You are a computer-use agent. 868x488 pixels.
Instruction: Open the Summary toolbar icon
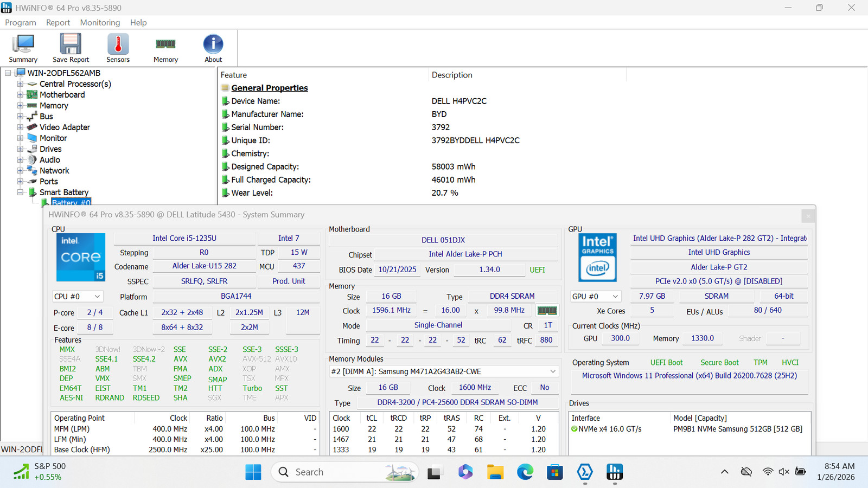click(23, 48)
